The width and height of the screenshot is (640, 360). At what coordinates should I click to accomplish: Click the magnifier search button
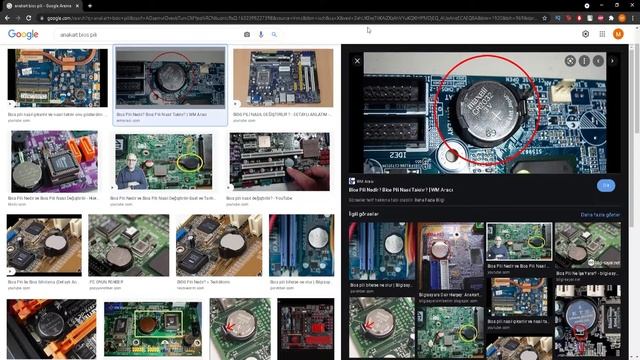click(274, 35)
